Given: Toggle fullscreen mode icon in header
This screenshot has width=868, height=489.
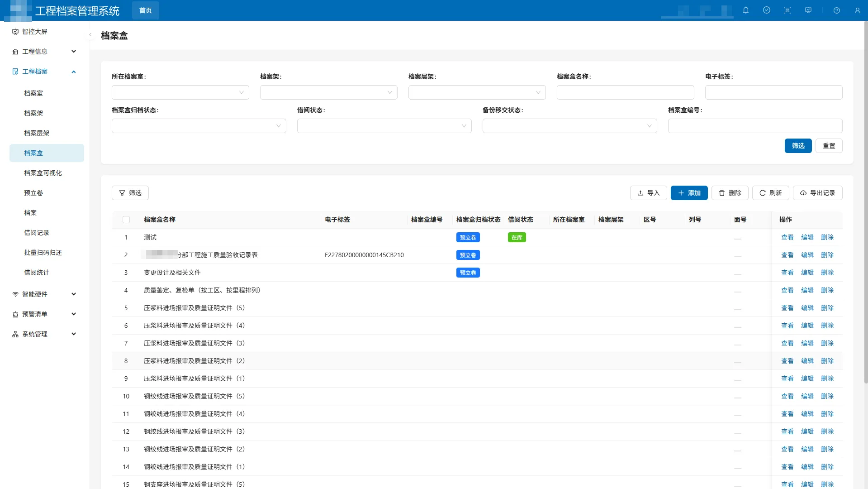Looking at the screenshot, I should pyautogui.click(x=787, y=10).
